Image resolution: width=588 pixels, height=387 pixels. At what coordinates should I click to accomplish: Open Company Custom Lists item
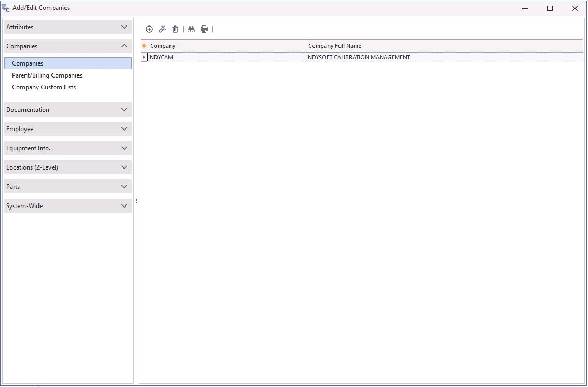coord(44,87)
